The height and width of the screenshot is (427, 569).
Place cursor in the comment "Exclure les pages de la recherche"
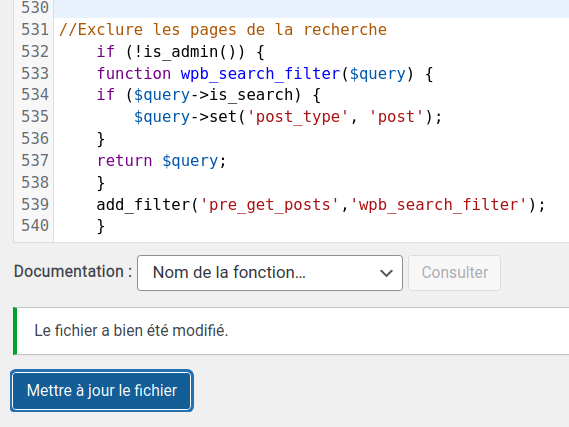[x=232, y=30]
